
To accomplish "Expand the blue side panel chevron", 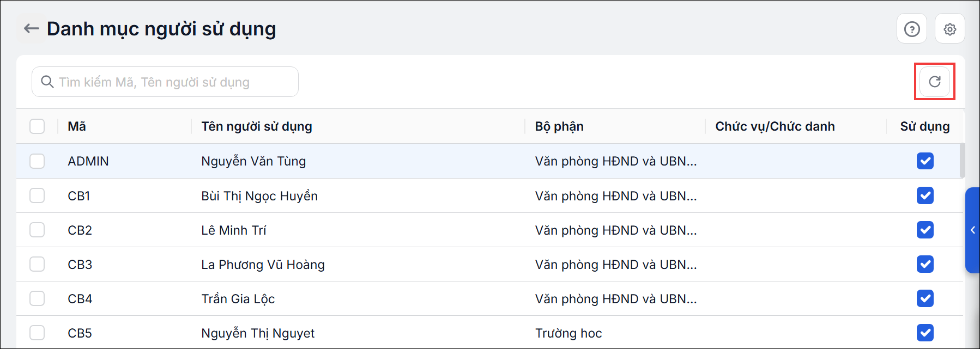I will coord(972,230).
